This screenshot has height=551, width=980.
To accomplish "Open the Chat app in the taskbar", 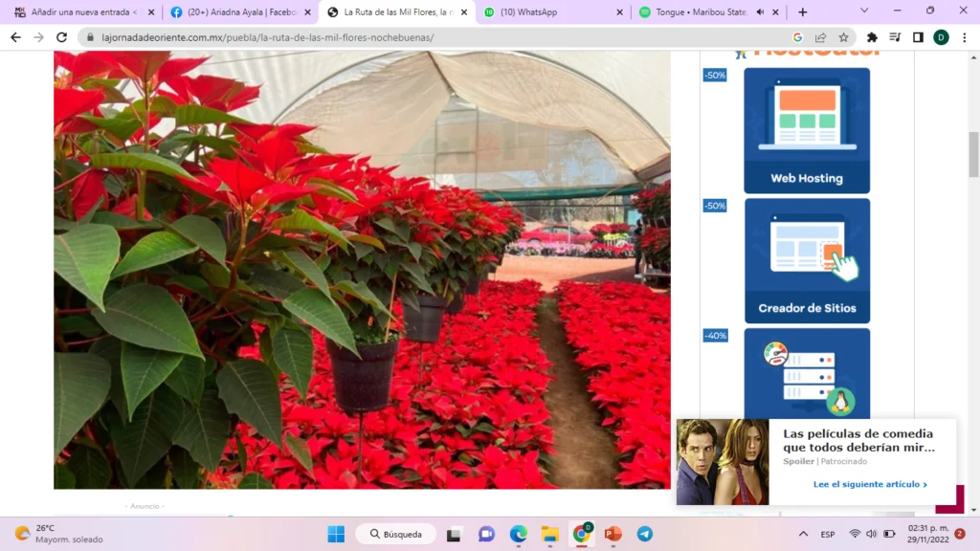I will click(486, 534).
